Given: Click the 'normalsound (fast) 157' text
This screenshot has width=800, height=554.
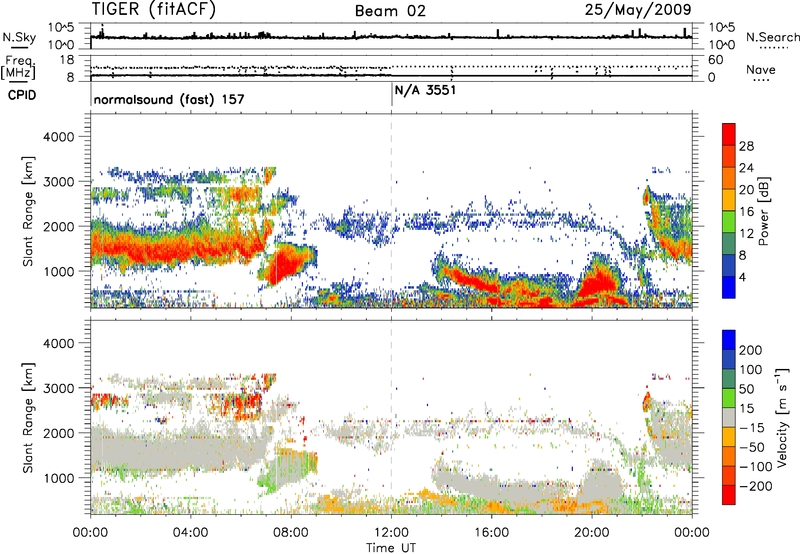Looking at the screenshot, I should (169, 99).
